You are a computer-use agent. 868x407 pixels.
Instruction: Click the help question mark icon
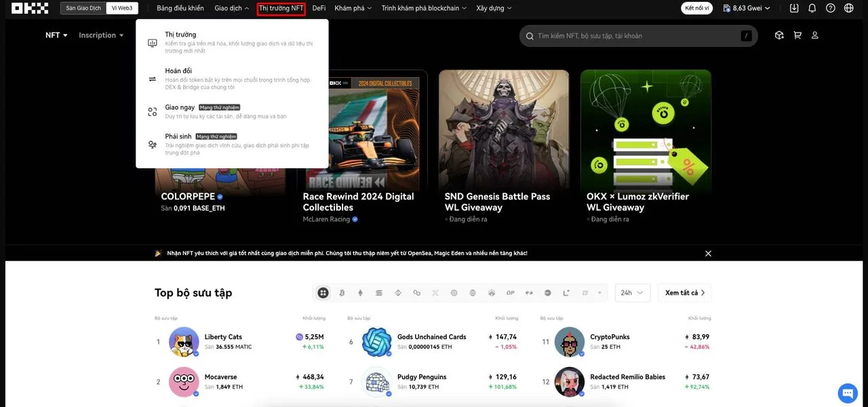tap(831, 8)
